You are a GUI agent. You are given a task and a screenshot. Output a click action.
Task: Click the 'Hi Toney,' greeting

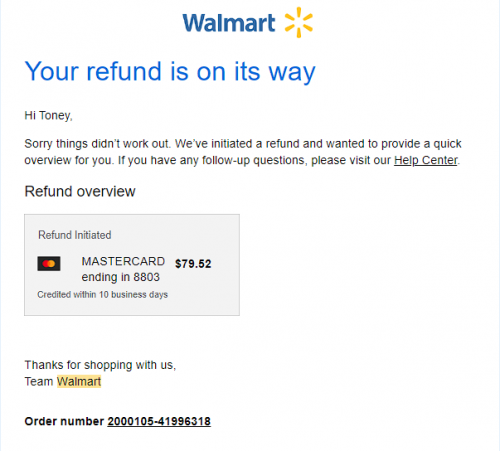point(48,115)
